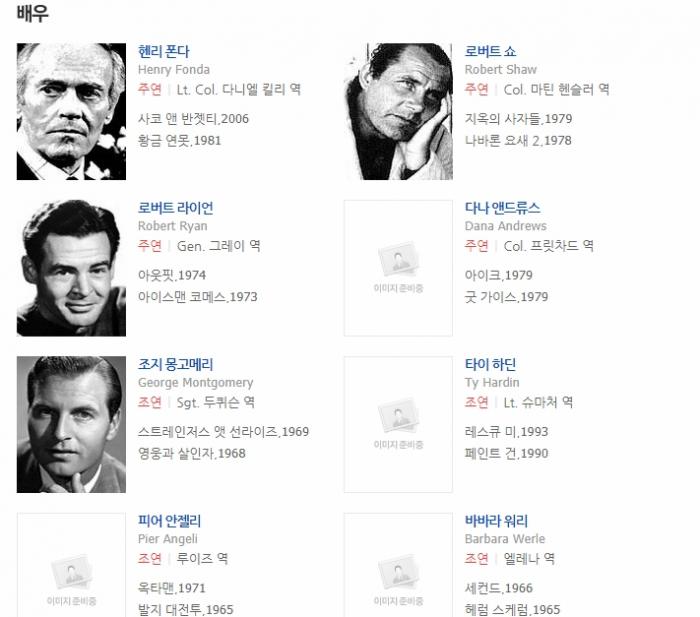
Task: Open 다나 앤드류스 profile link
Action: [502, 208]
